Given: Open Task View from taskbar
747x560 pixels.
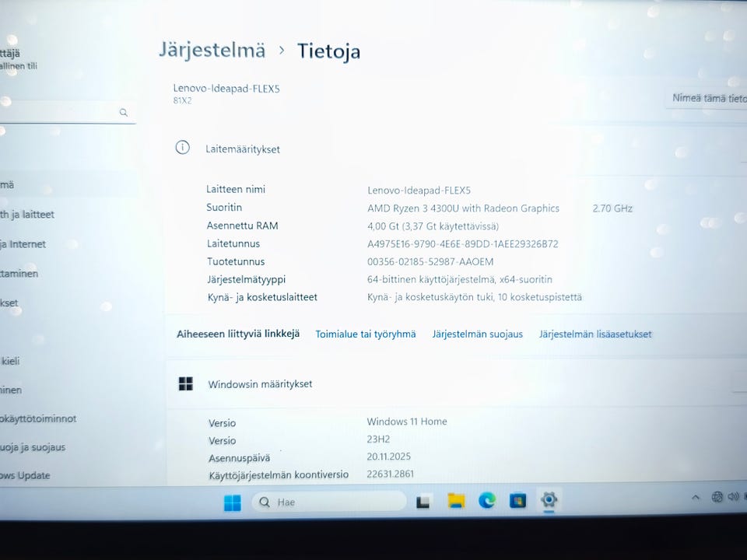Looking at the screenshot, I should [x=423, y=502].
